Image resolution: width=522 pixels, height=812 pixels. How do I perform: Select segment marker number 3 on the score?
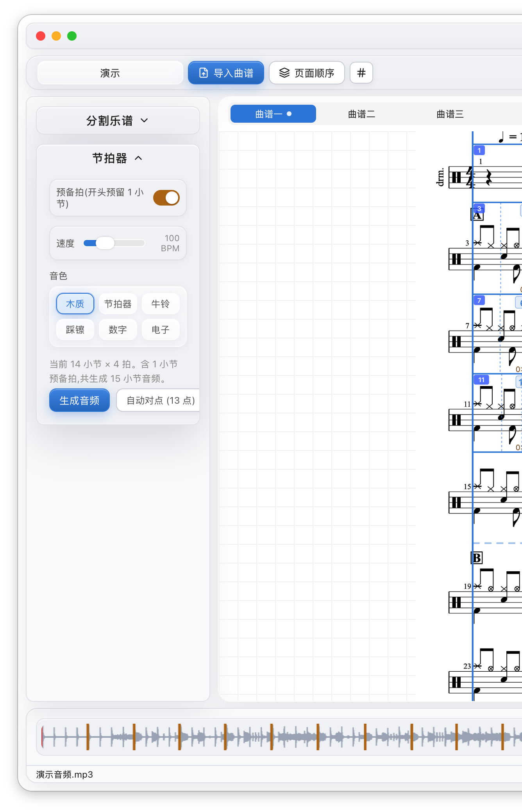(x=479, y=208)
